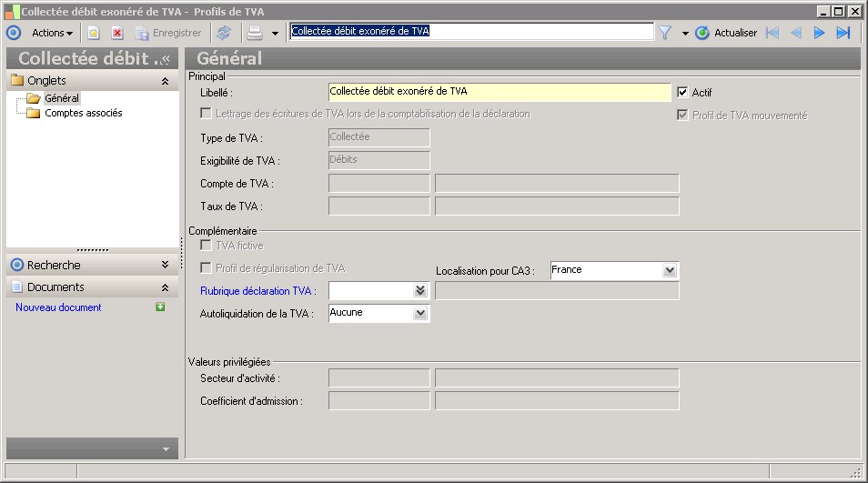Open the Comptes associés tab

coord(84,113)
